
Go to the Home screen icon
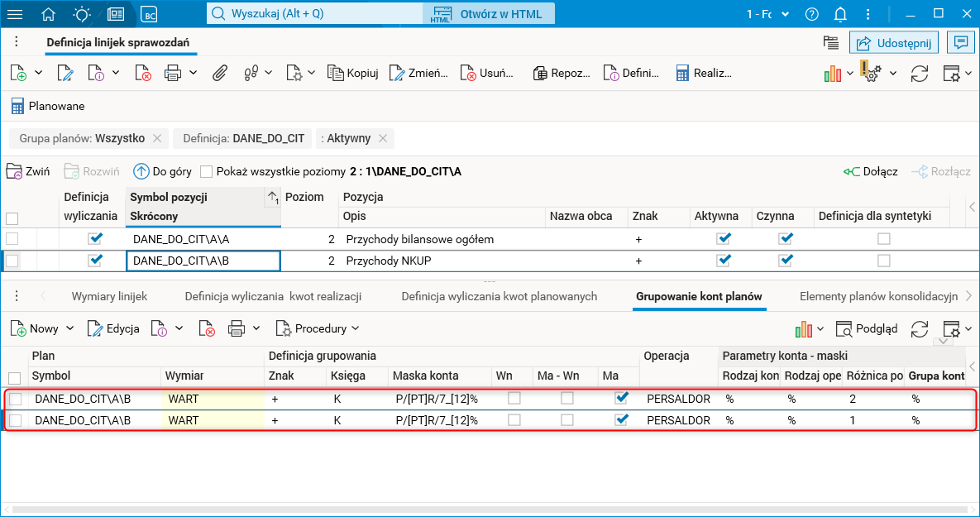(48, 14)
